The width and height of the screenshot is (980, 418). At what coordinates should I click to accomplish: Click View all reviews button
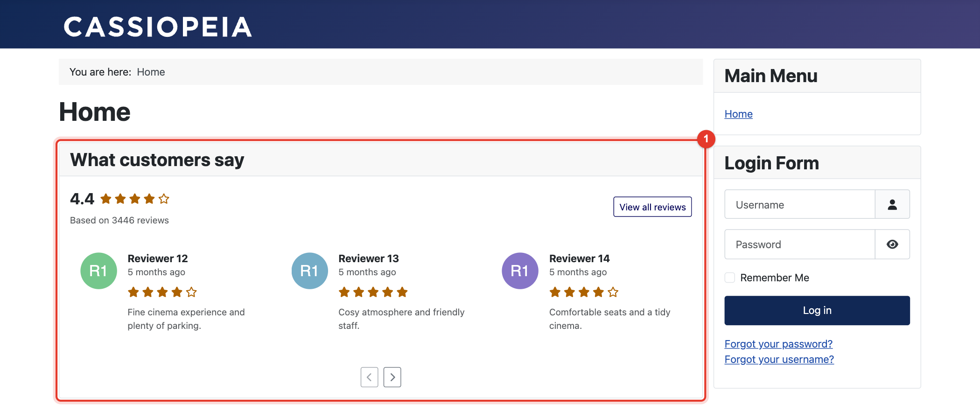[x=652, y=207]
